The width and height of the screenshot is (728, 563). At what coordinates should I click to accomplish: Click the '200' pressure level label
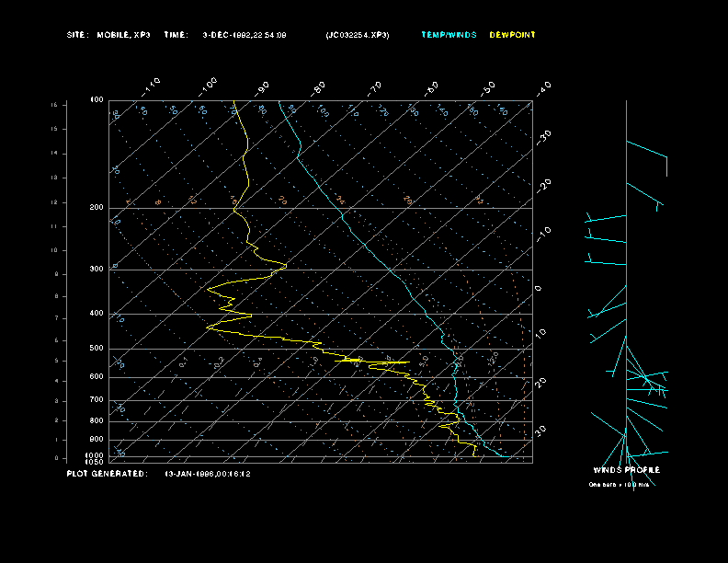click(97, 208)
